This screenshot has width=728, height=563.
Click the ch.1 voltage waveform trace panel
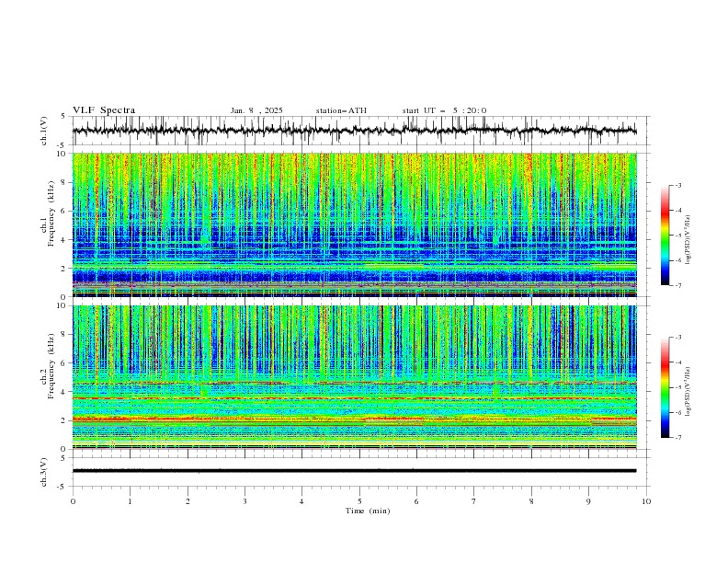(361, 131)
